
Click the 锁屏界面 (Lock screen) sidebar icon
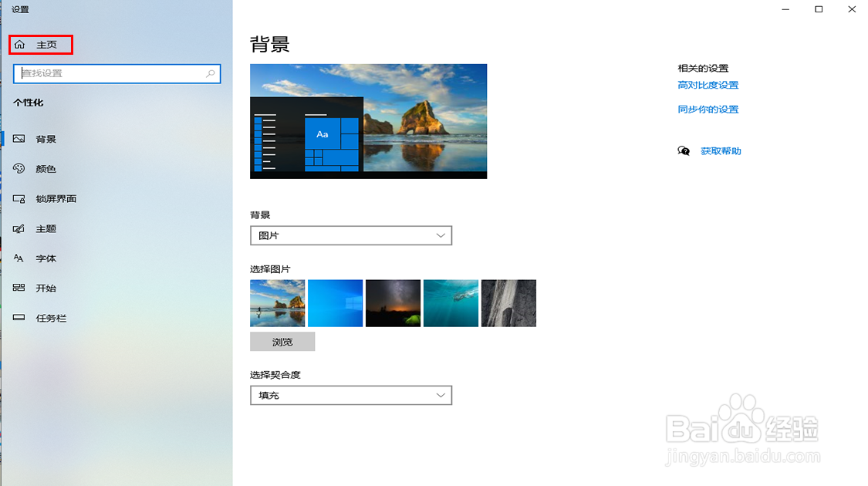tap(19, 199)
